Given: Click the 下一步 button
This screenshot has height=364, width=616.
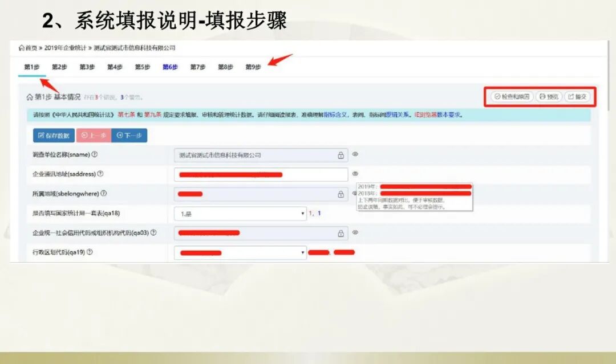Looking at the screenshot, I should tap(129, 136).
